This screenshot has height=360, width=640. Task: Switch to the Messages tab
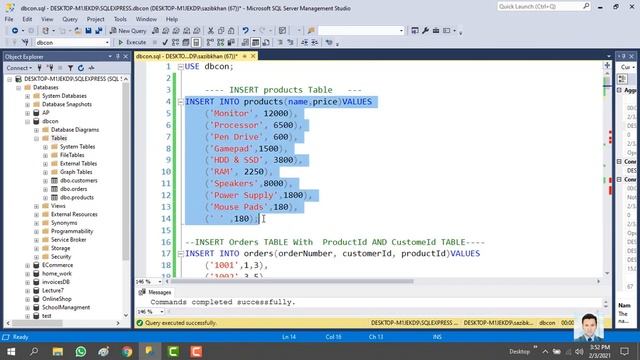(156, 292)
